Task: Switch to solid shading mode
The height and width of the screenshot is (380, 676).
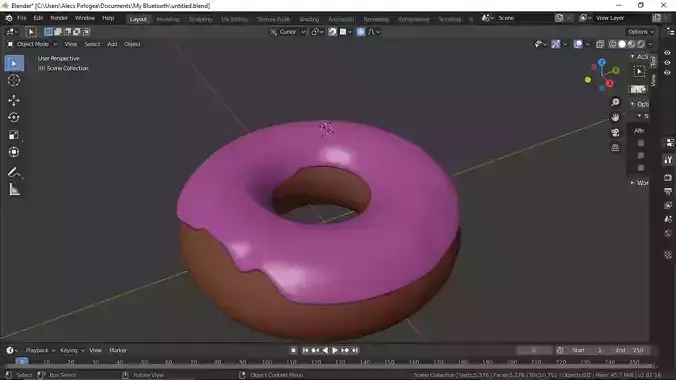Action: (x=622, y=44)
